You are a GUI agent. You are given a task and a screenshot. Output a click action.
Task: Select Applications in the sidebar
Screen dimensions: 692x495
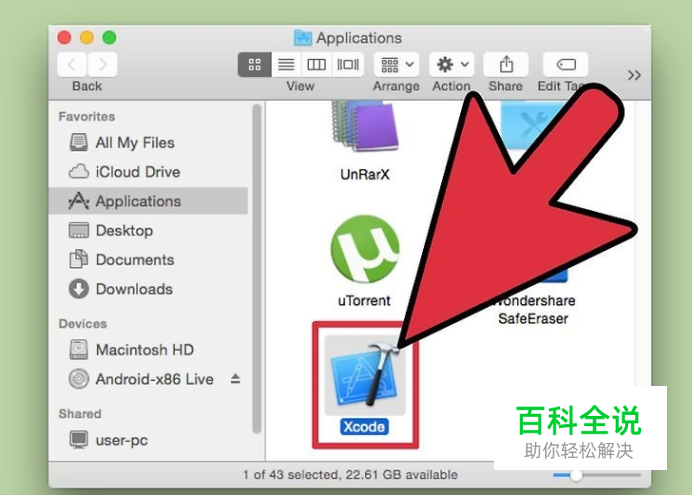tap(148, 201)
